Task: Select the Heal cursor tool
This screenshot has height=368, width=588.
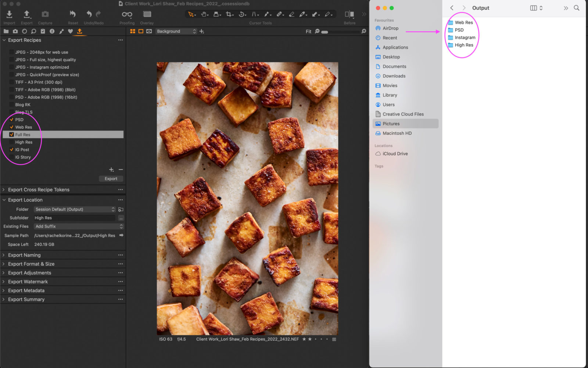Action: click(279, 14)
